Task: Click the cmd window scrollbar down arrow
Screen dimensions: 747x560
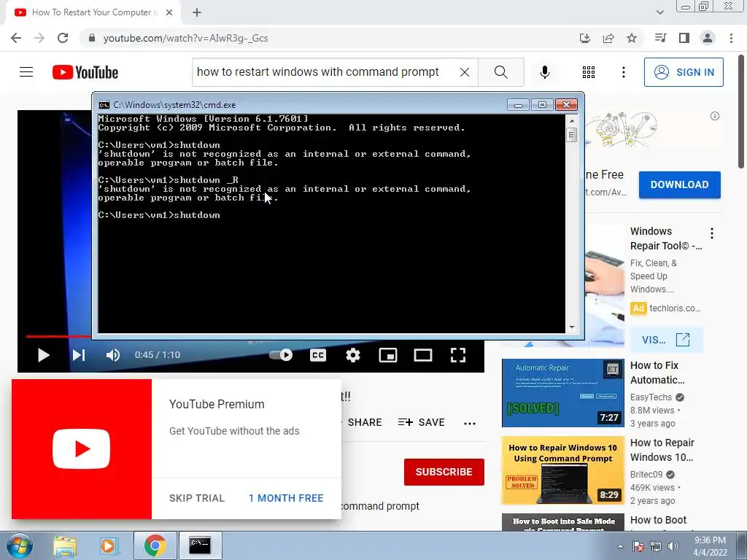Action: pos(572,327)
